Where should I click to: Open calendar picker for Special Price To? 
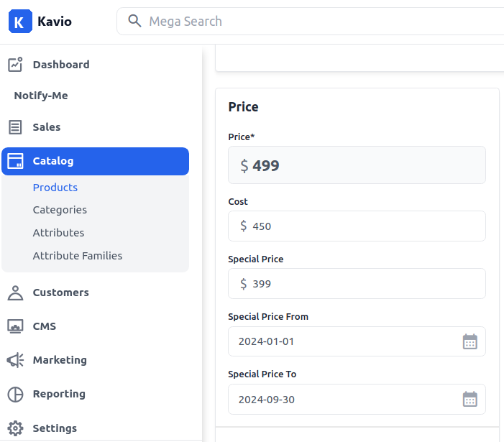click(x=470, y=400)
